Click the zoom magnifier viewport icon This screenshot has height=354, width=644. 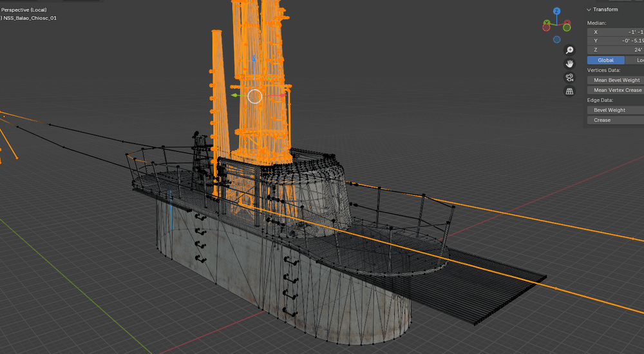569,50
